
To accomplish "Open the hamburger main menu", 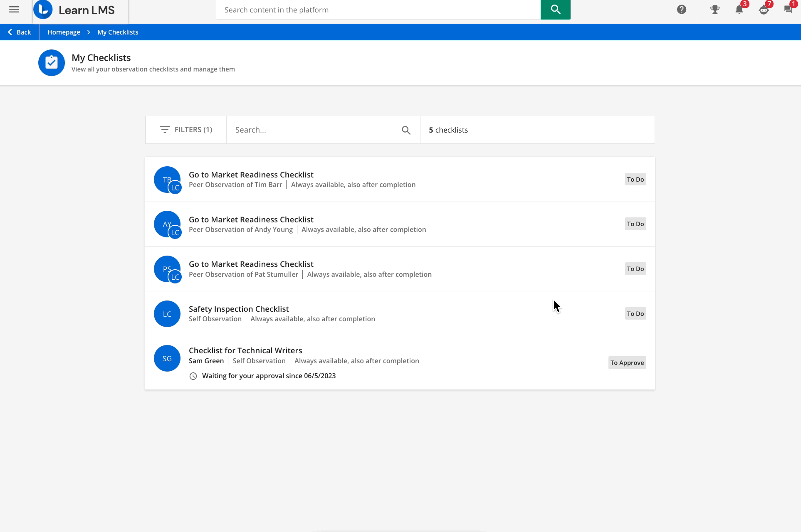I will pyautogui.click(x=14, y=10).
